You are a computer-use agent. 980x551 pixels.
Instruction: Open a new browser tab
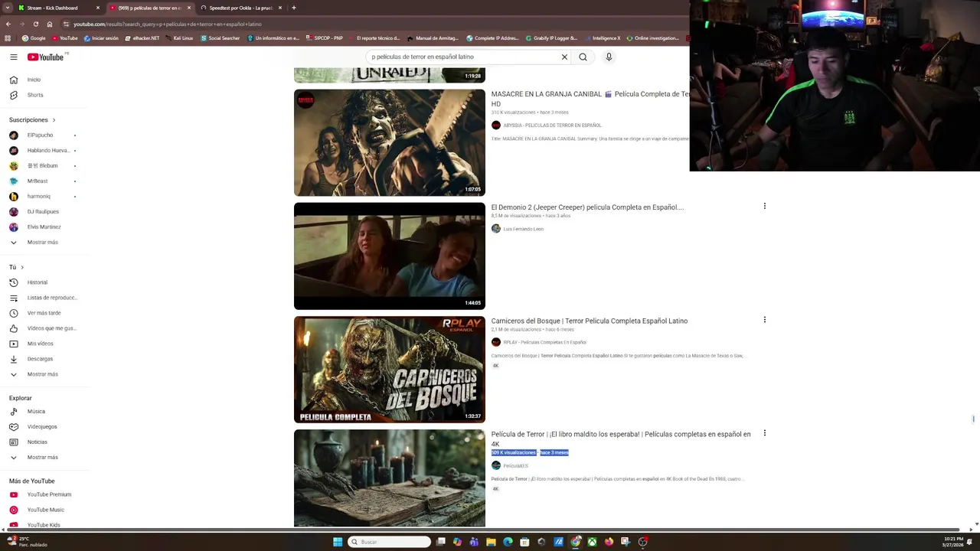tap(294, 8)
